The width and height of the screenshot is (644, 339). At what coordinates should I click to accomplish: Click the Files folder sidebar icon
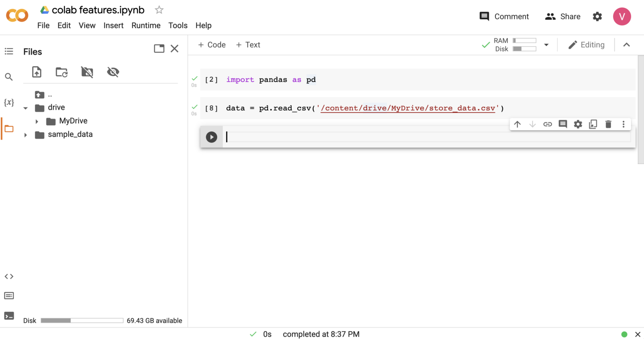pos(9,129)
